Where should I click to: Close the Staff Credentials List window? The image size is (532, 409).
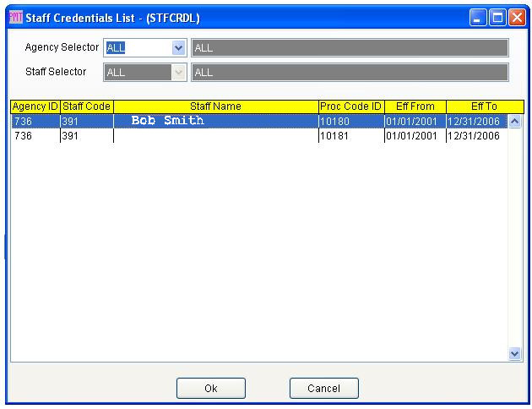(x=516, y=17)
